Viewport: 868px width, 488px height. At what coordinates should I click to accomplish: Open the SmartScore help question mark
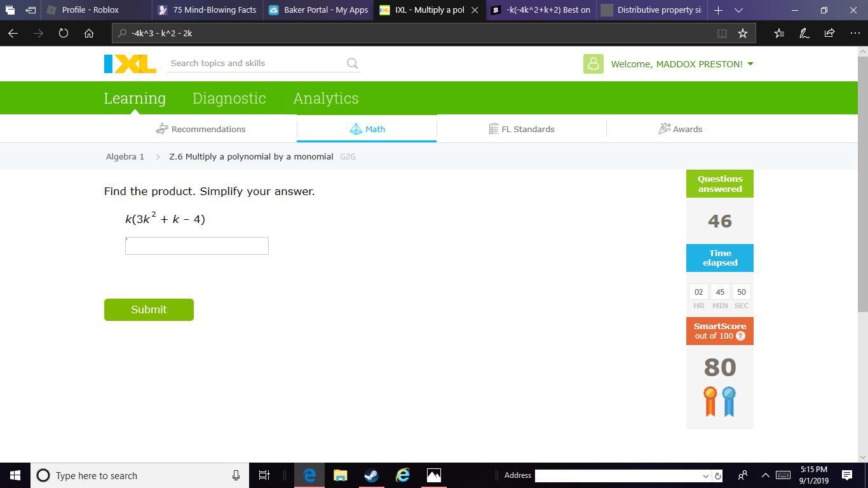[x=740, y=336]
